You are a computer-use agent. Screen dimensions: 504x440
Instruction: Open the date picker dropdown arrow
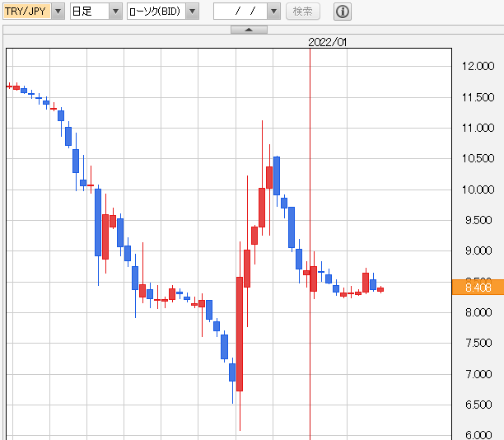point(274,12)
